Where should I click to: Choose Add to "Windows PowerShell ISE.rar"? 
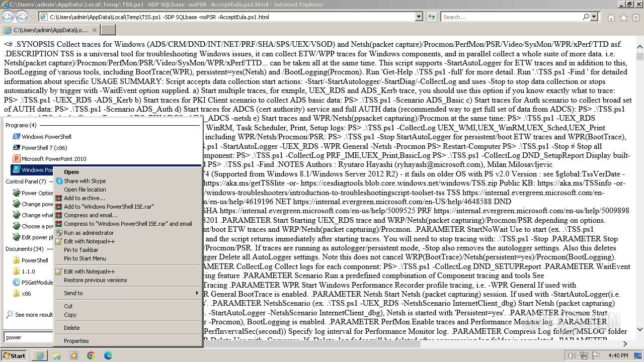[127, 207]
